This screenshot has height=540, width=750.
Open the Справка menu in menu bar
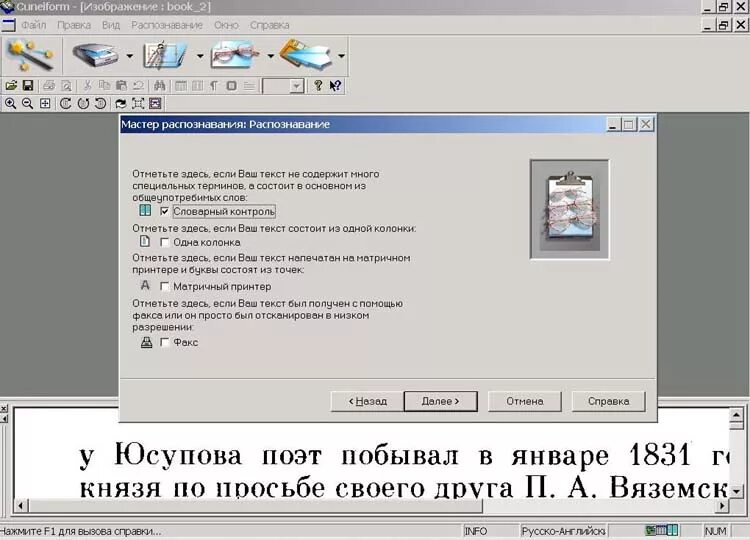tap(269, 25)
